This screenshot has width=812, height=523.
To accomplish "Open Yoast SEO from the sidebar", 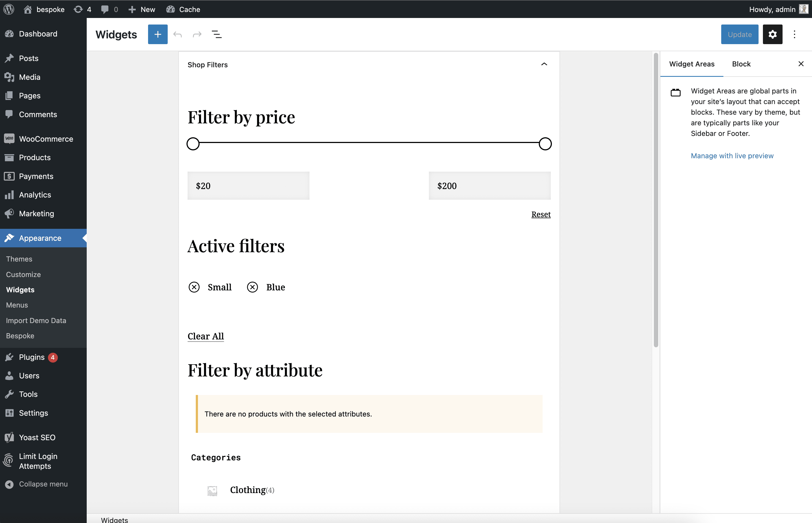I will 37,437.
